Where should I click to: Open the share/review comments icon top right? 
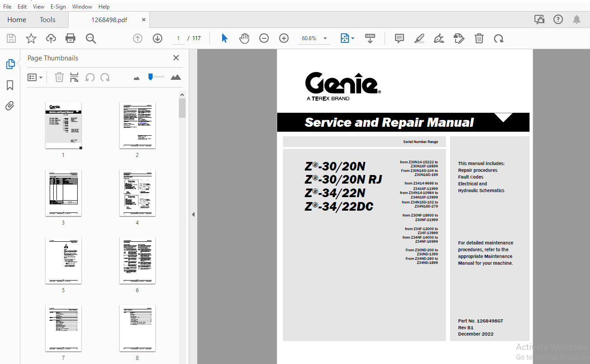[539, 19]
